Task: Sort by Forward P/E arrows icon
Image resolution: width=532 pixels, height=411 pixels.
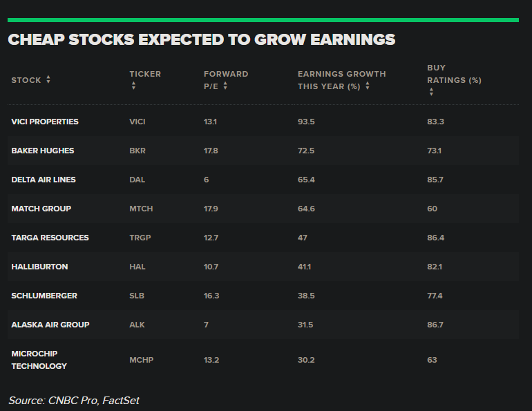Action: coord(225,86)
